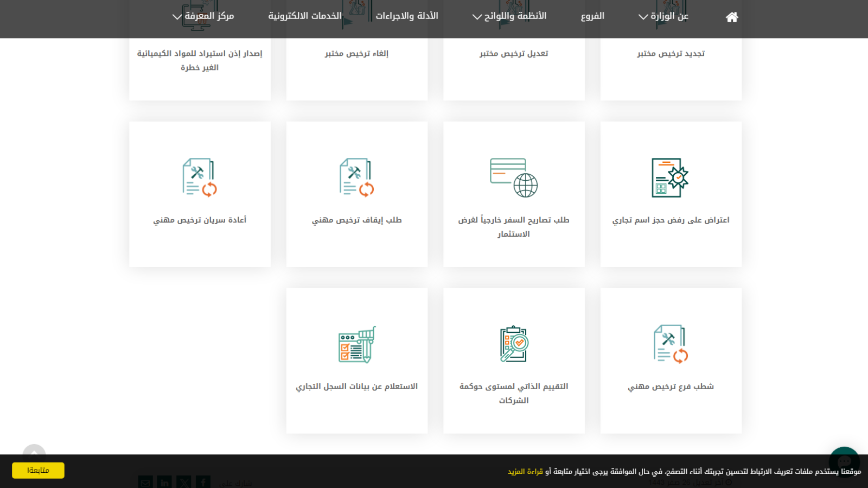868x488 pixels.
Task: Open the الأدلة والاجراءات menu item
Action: point(407,16)
